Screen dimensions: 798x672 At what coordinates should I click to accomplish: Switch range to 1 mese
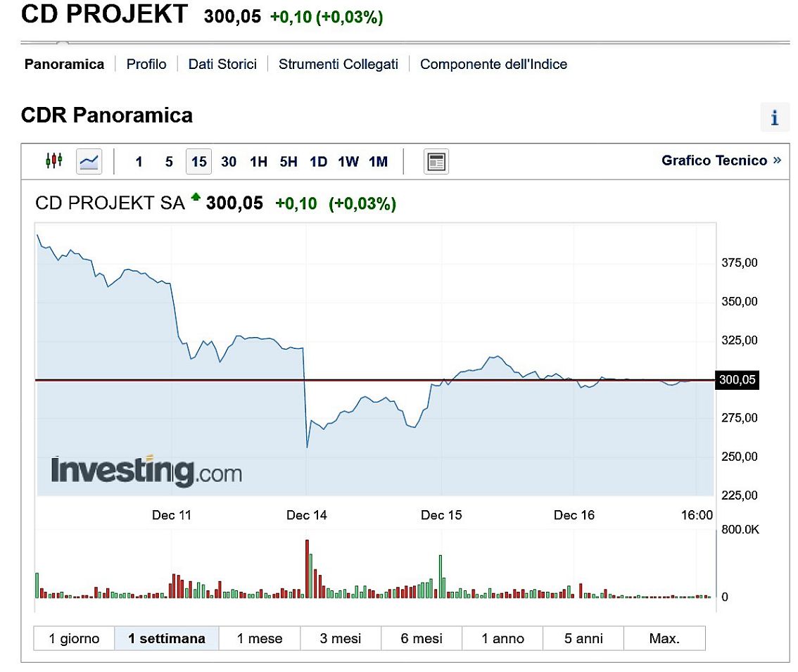pyautogui.click(x=260, y=639)
